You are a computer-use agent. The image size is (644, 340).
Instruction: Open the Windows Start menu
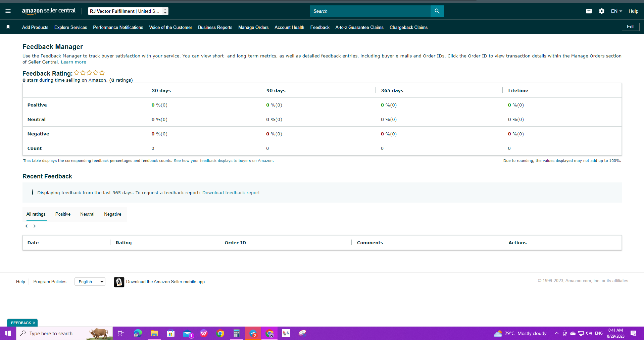(x=8, y=333)
